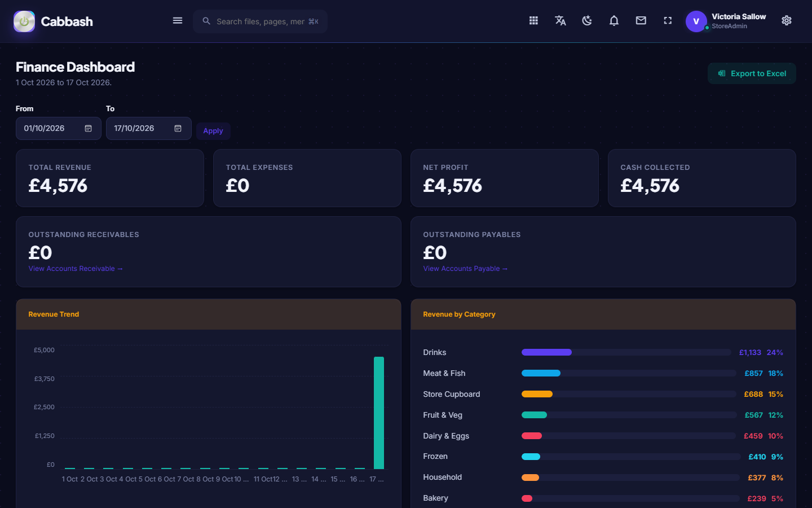812x508 pixels.
Task: Click the Total Revenue £4,576 value
Action: 58,186
